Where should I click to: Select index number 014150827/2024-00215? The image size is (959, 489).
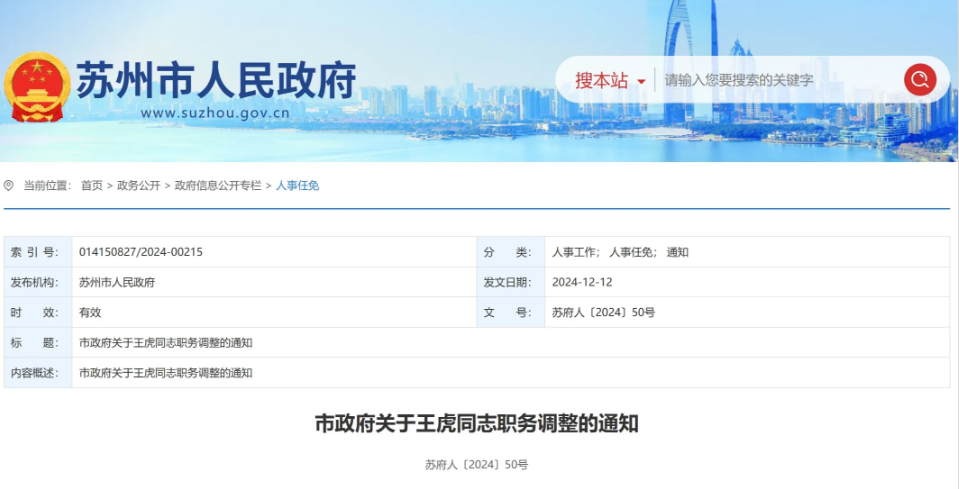pyautogui.click(x=141, y=252)
